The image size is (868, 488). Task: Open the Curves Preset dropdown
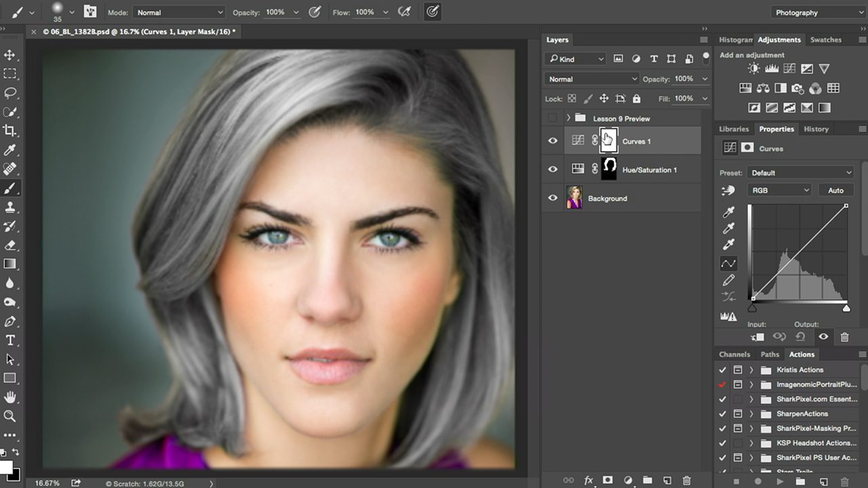point(800,172)
